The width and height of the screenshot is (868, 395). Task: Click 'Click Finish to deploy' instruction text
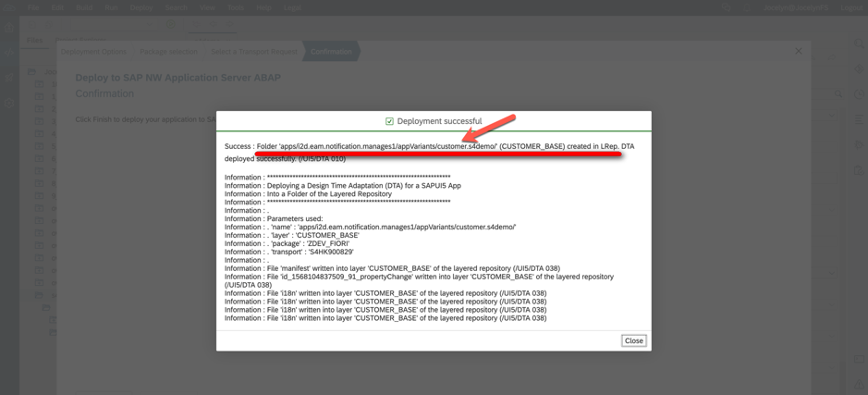pos(145,119)
